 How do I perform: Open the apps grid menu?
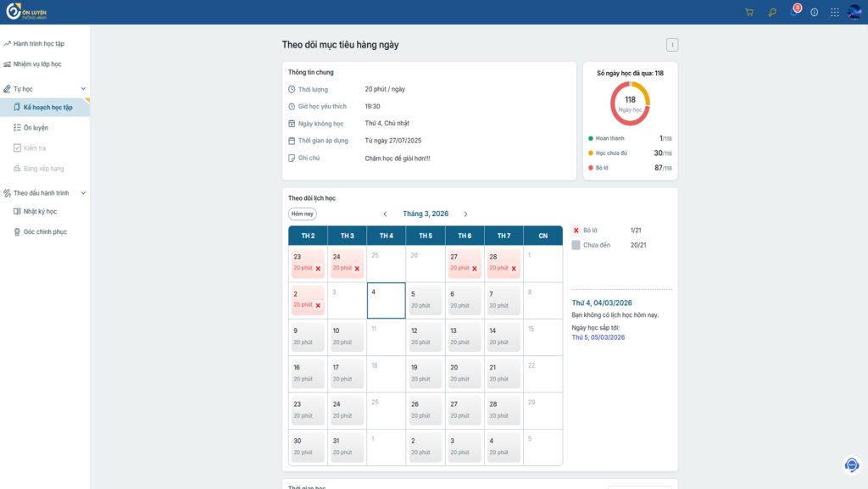(x=835, y=12)
